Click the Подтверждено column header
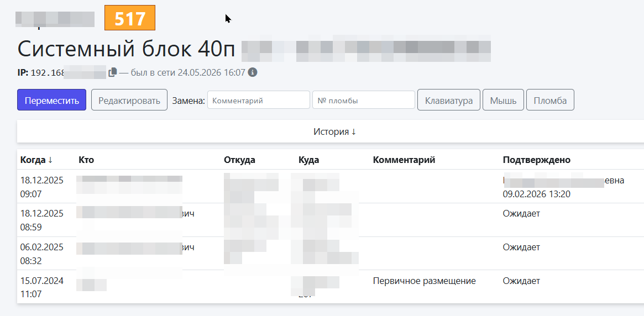Screen dimensions: 644x316 click(536, 160)
